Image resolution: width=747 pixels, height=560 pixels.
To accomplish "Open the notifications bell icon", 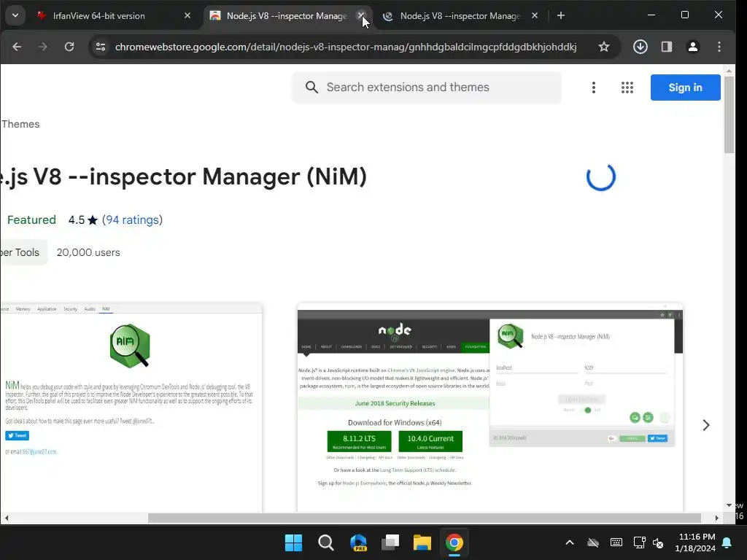I will coord(727,542).
